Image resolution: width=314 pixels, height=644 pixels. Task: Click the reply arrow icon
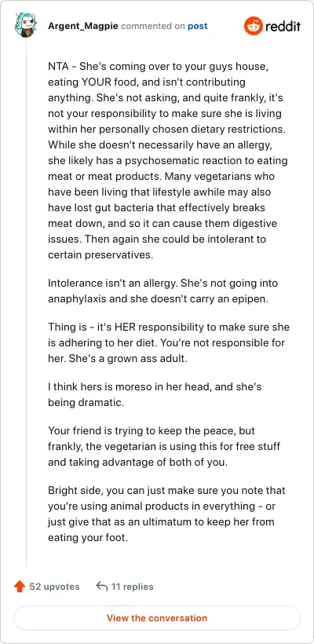click(101, 586)
